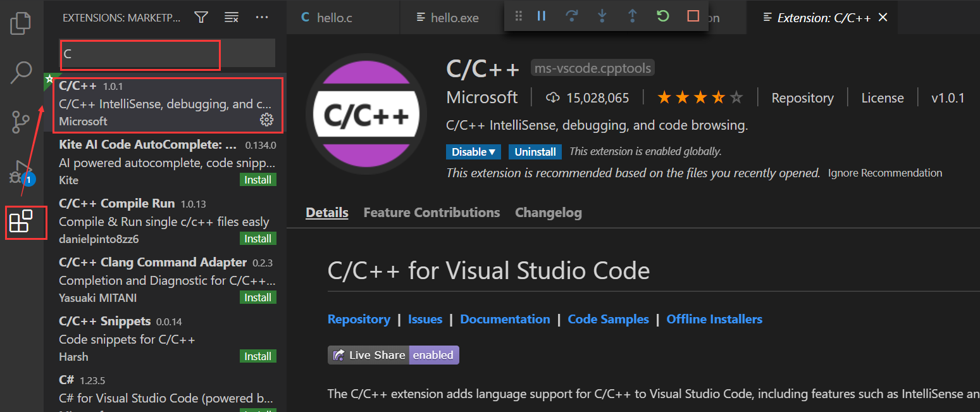The height and width of the screenshot is (412, 980).
Task: Open the Offline Installers link
Action: point(714,320)
